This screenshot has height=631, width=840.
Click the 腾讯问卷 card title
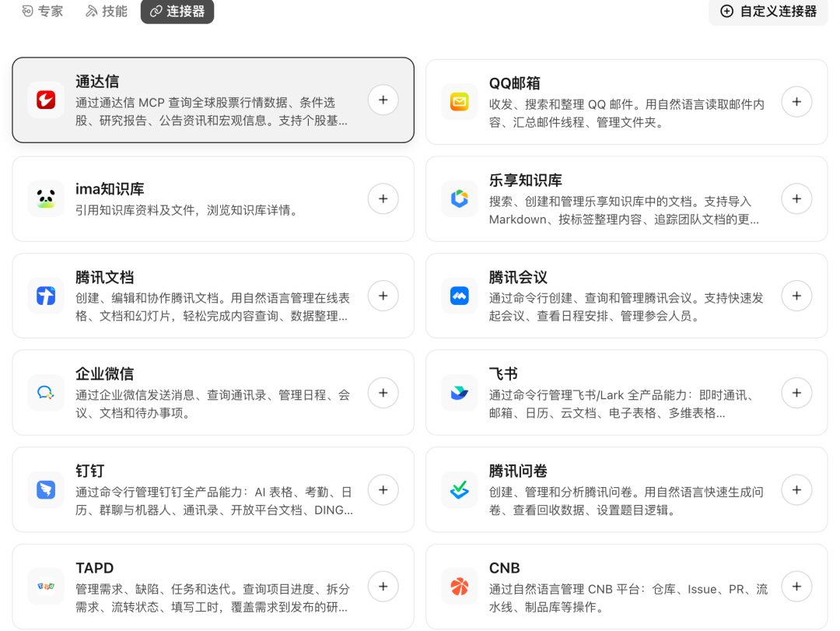(x=518, y=471)
